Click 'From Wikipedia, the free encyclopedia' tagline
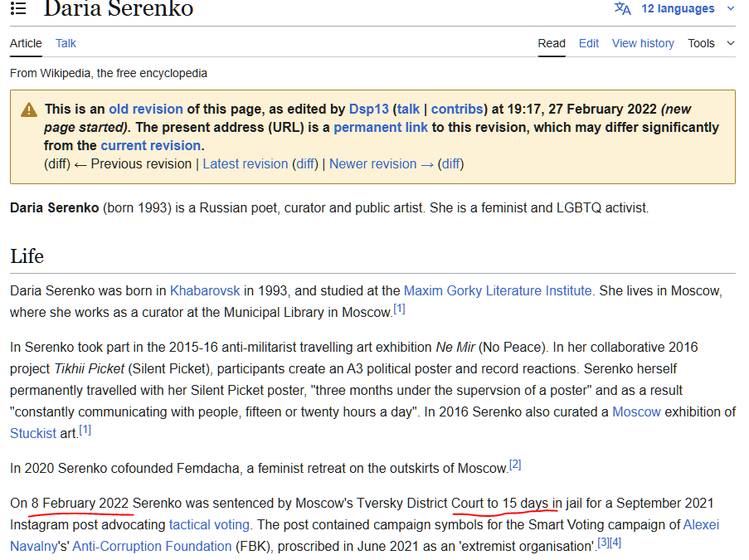Image resolution: width=749 pixels, height=560 pixels. pos(109,73)
